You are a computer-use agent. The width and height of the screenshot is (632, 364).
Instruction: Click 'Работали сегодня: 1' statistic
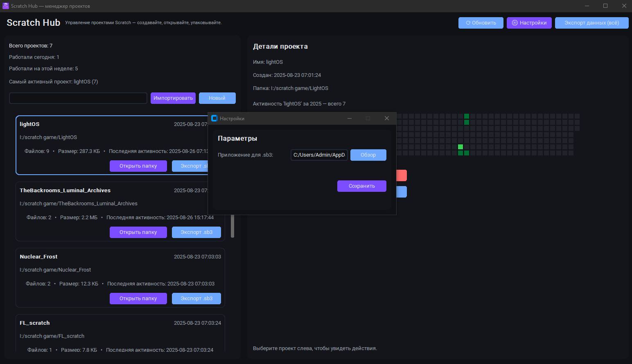(34, 57)
